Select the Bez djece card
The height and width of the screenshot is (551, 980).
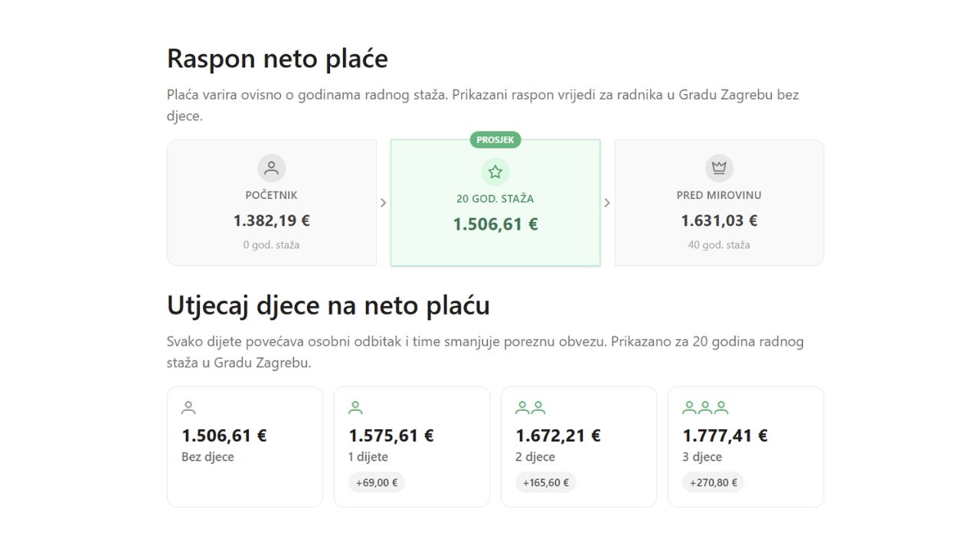click(244, 446)
